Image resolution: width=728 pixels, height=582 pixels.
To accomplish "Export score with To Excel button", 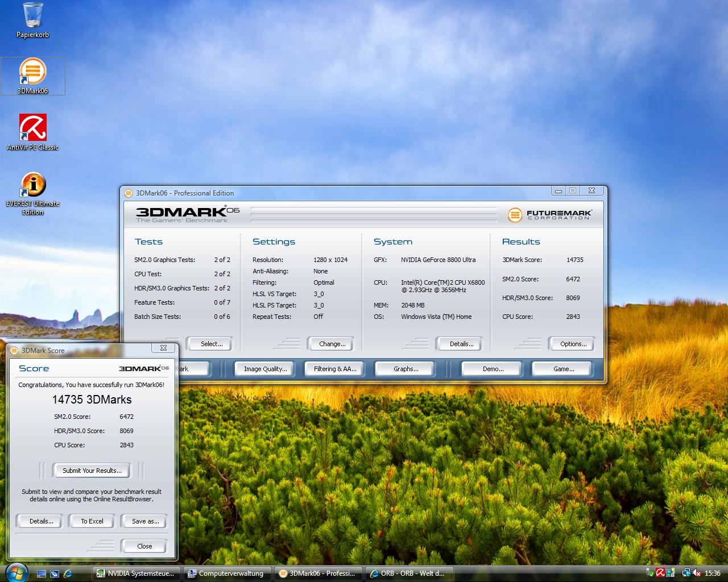I will click(x=92, y=521).
